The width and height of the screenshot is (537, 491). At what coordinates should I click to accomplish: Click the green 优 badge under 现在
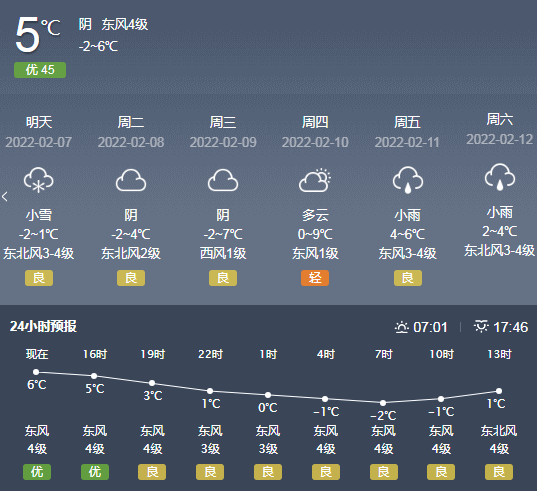coord(37,472)
